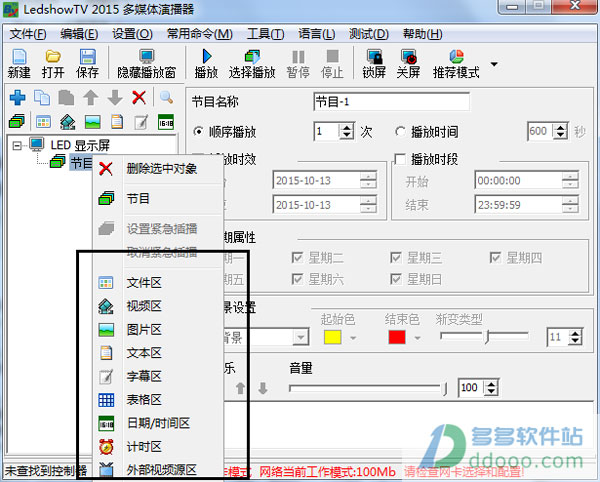Screen dimensions: 600x482
Task: Select LED 显示屏 in the tree
Action: click(80, 145)
